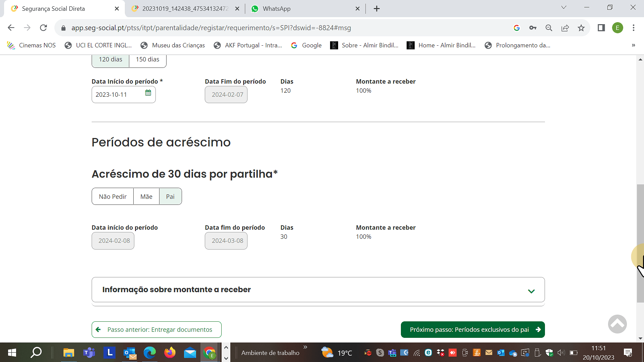Open the tab search dropdown arrow
644x362 pixels.
coord(564,8)
